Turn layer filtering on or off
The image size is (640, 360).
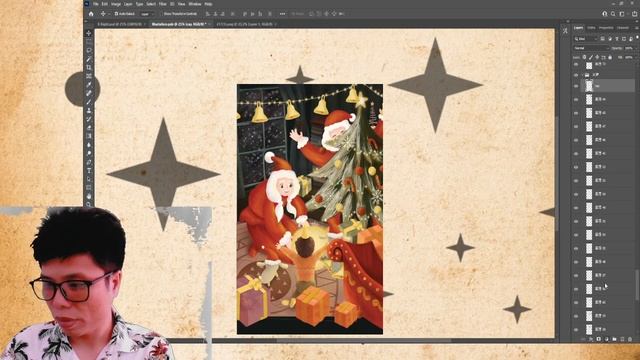pos(637,38)
